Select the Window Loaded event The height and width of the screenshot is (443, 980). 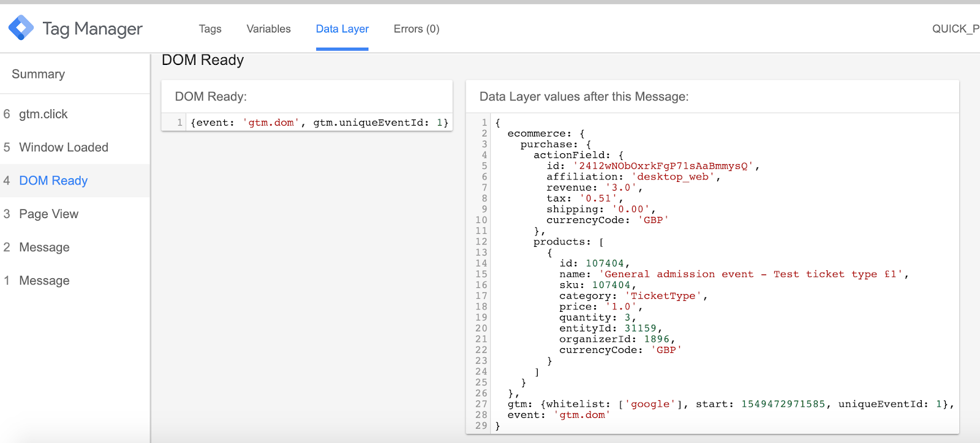[75, 147]
